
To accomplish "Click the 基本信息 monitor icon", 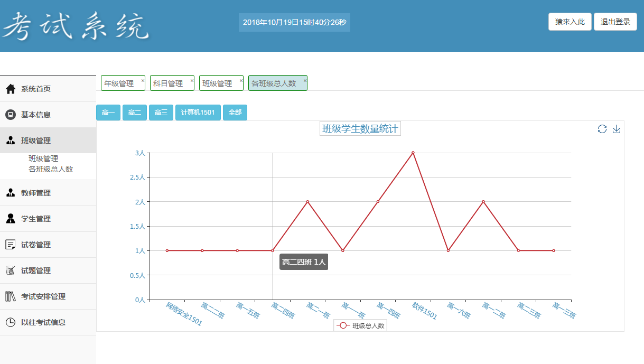I will [10, 115].
